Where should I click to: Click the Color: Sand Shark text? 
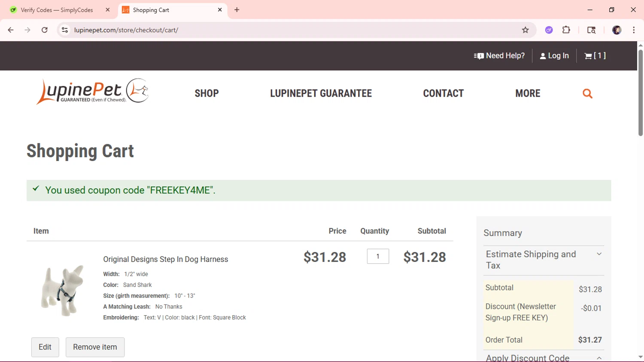pyautogui.click(x=128, y=285)
